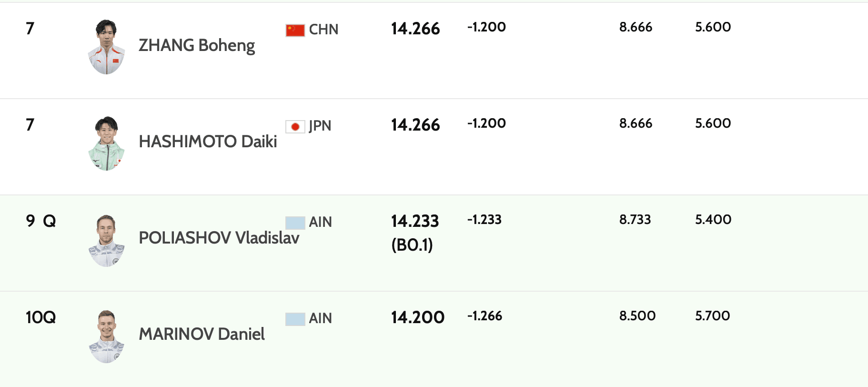Click ZHANG Boheng's athlete photo
This screenshot has height=387, width=868.
pos(106,47)
